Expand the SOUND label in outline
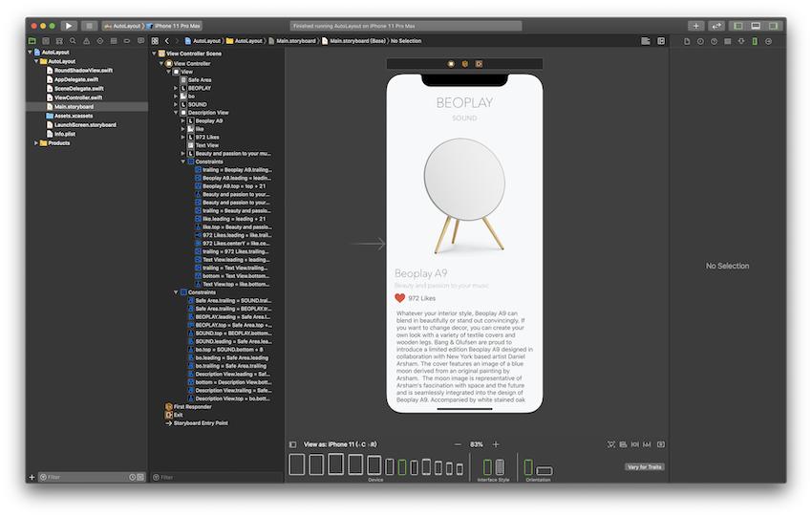Screen dimensions: 812x517 [x=176, y=104]
